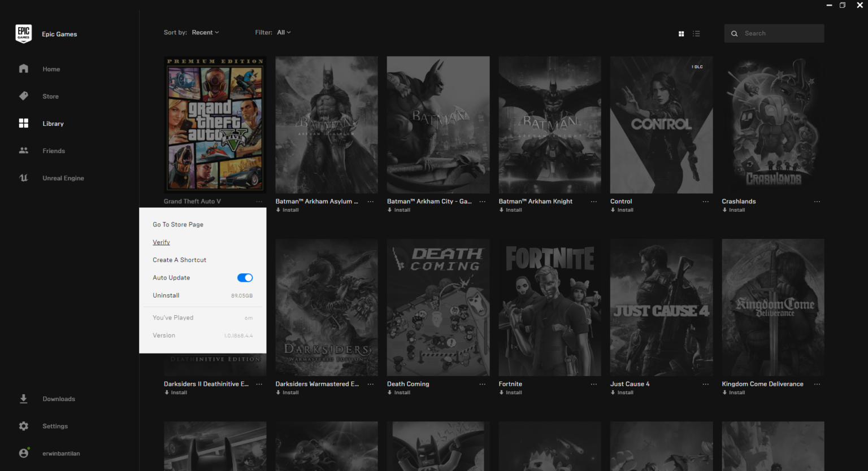Viewport: 868px width, 471px height.
Task: Click Install under Fortnite
Action: click(513, 393)
